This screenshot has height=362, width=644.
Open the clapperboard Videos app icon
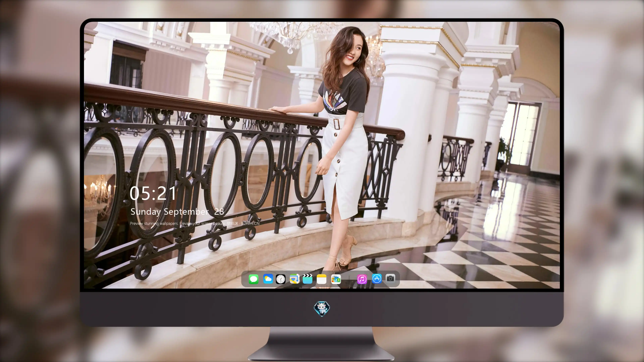click(x=308, y=279)
